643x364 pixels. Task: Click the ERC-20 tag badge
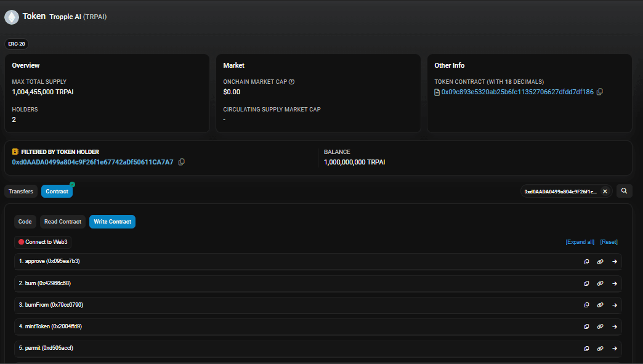[17, 44]
